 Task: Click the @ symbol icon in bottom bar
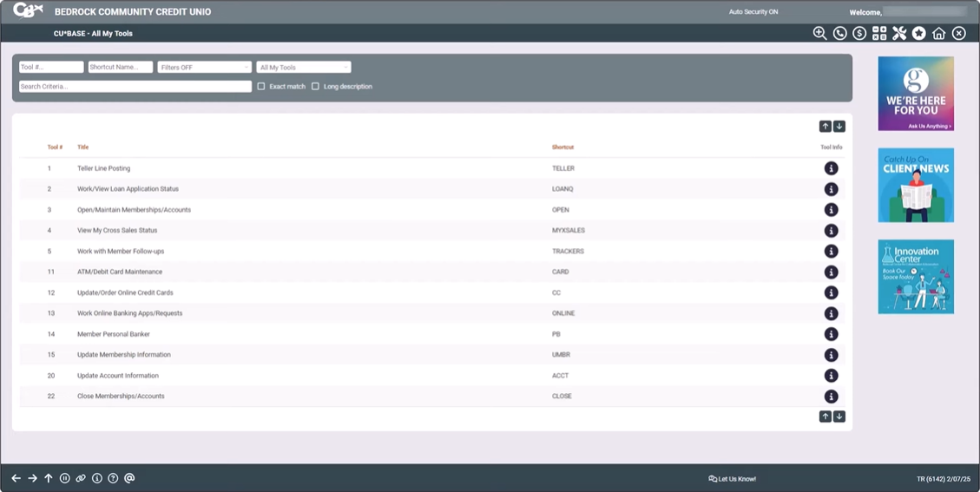[x=129, y=478]
